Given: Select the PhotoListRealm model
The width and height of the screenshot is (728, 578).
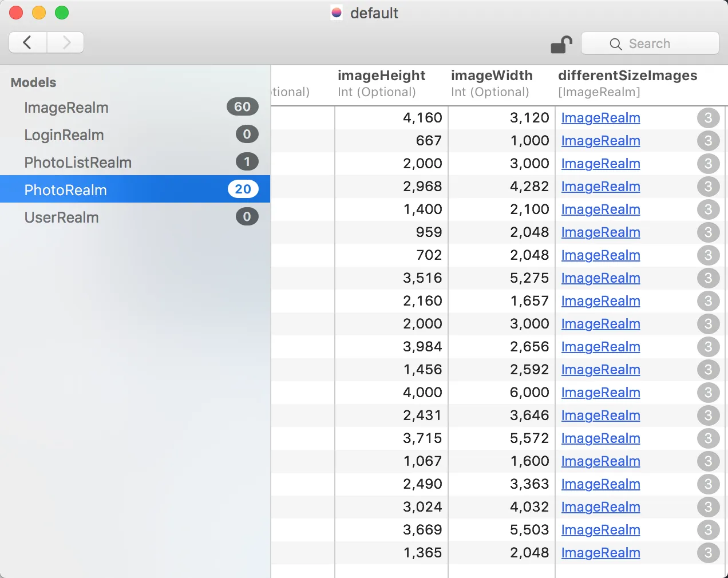Looking at the screenshot, I should tap(135, 162).
